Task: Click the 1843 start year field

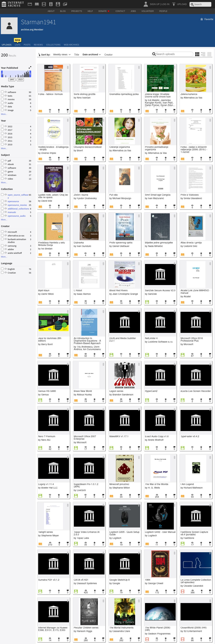Action: click(12, 80)
